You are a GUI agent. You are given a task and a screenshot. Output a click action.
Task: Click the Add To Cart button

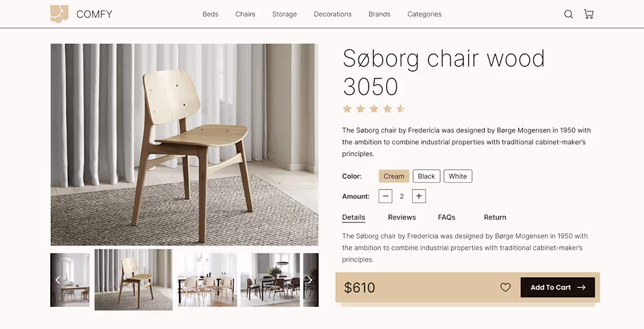558,287
